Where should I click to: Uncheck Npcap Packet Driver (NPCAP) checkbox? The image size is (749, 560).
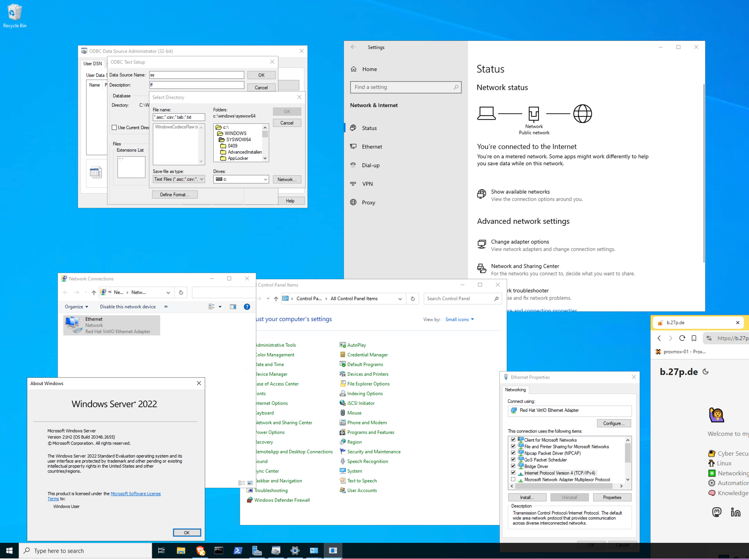(513, 453)
